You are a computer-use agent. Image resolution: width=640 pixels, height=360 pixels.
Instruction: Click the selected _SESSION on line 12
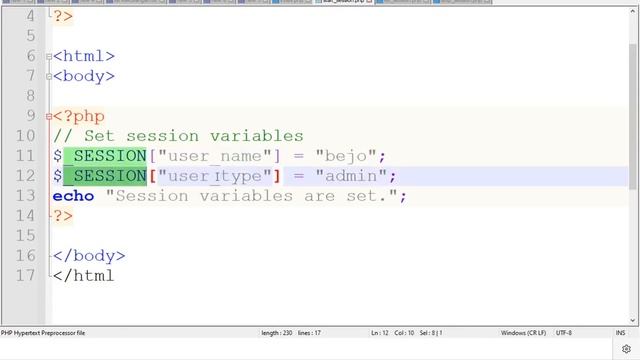coord(105,176)
